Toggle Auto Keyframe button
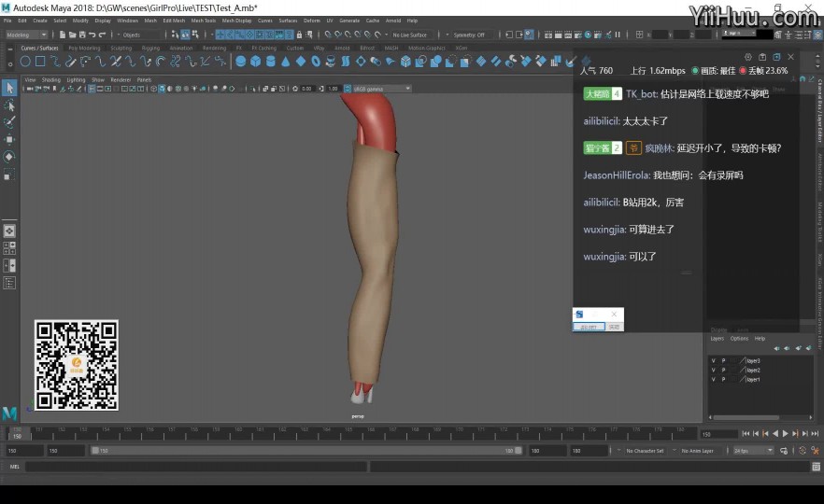The image size is (824, 504). pos(802,451)
